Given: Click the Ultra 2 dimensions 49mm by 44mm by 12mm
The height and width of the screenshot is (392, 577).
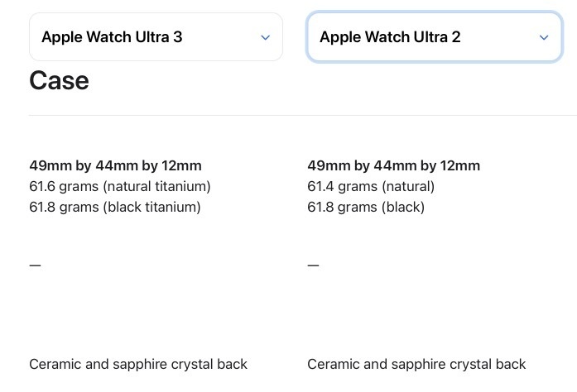Looking at the screenshot, I should pos(394,166).
